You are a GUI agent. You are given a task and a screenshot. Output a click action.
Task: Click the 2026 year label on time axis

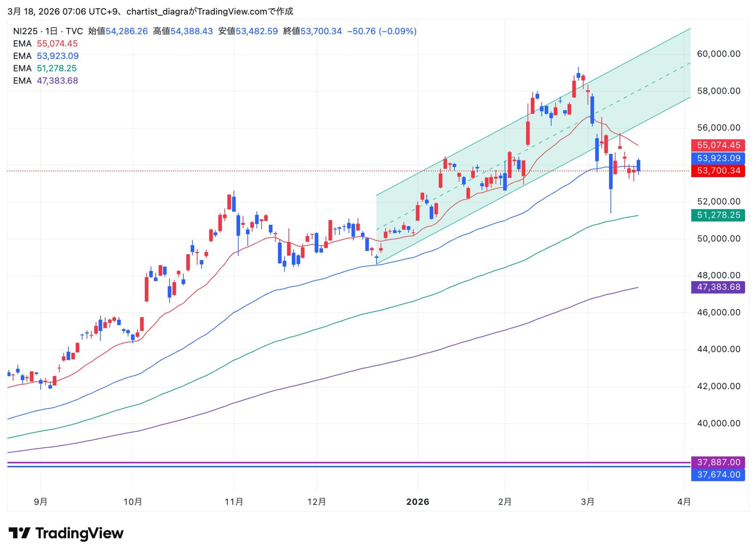pos(417,502)
